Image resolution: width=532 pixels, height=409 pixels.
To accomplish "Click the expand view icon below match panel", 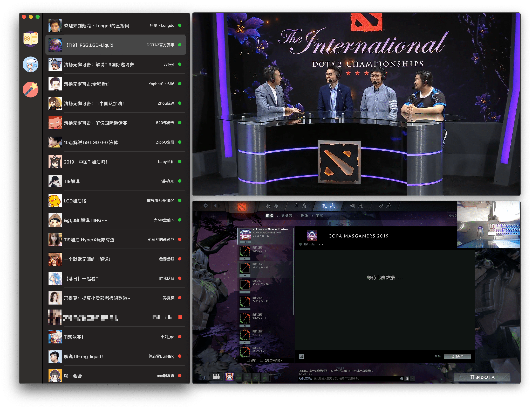I will (301, 356).
